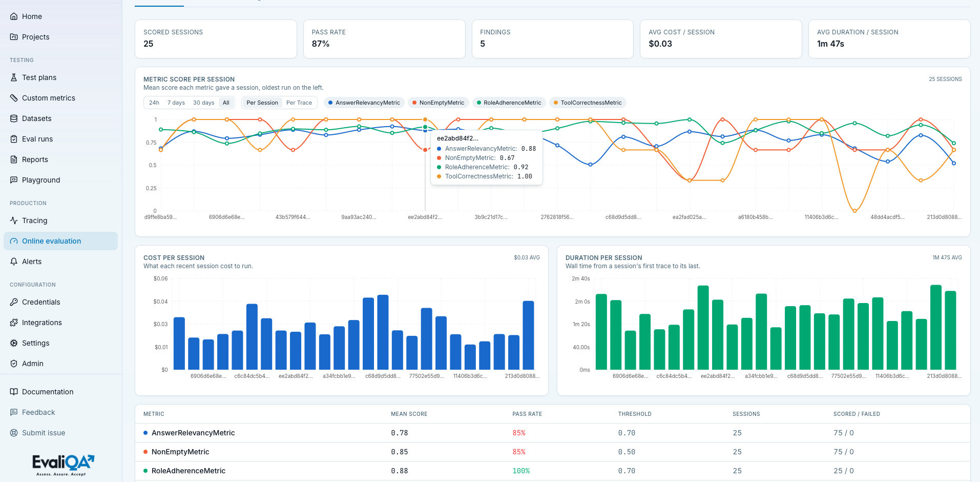Click the $0.03 AVG label
Viewport: 980px width, 482px height.
point(527,257)
